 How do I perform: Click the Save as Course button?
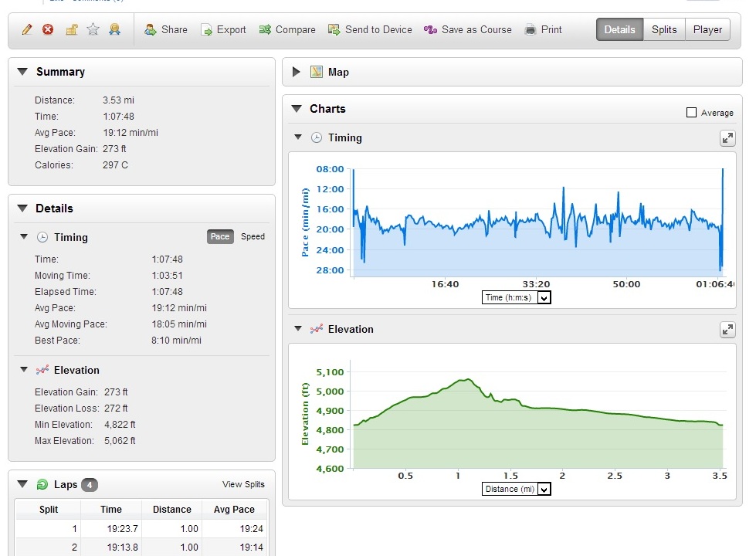click(x=467, y=30)
